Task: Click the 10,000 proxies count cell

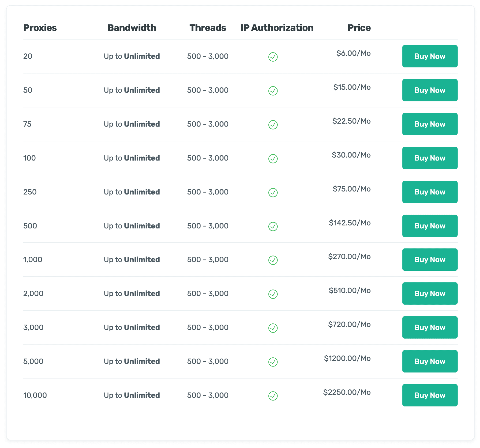Action: tap(35, 395)
